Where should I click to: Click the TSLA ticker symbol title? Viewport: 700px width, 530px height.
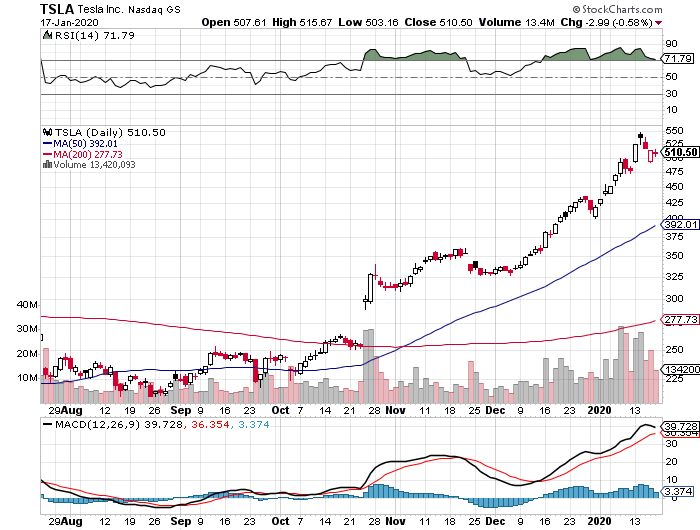point(57,9)
